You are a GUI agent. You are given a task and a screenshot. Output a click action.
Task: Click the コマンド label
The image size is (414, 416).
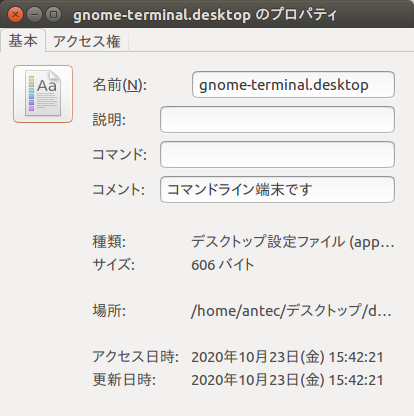point(120,155)
